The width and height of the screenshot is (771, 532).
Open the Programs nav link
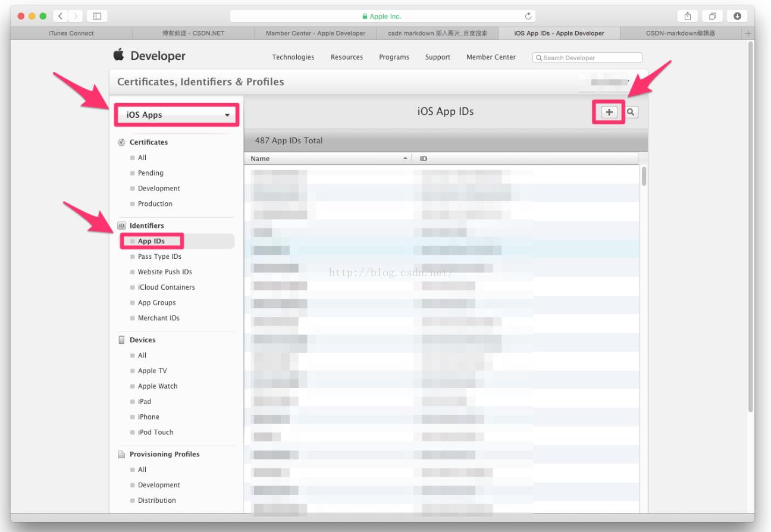click(394, 57)
